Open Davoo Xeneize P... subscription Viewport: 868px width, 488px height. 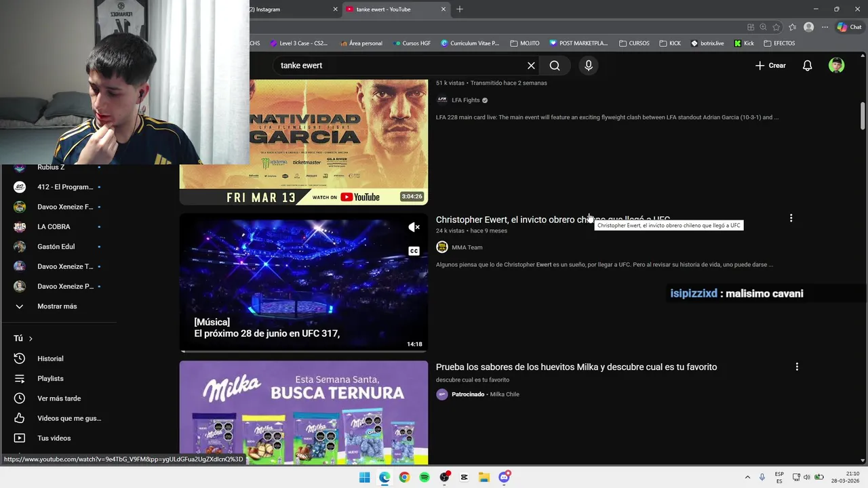point(65,286)
